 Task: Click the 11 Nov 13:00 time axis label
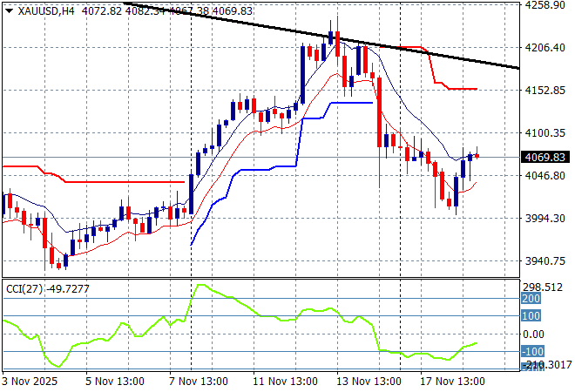[285, 382]
